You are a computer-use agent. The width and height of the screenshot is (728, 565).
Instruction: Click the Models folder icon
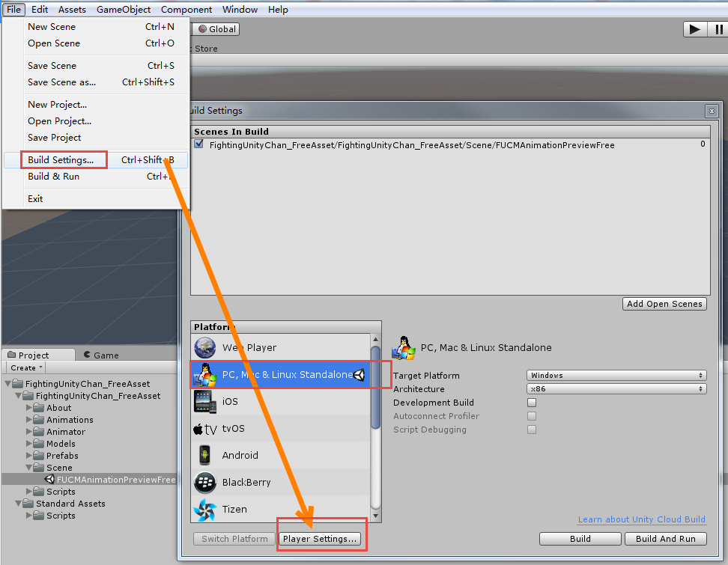(39, 444)
